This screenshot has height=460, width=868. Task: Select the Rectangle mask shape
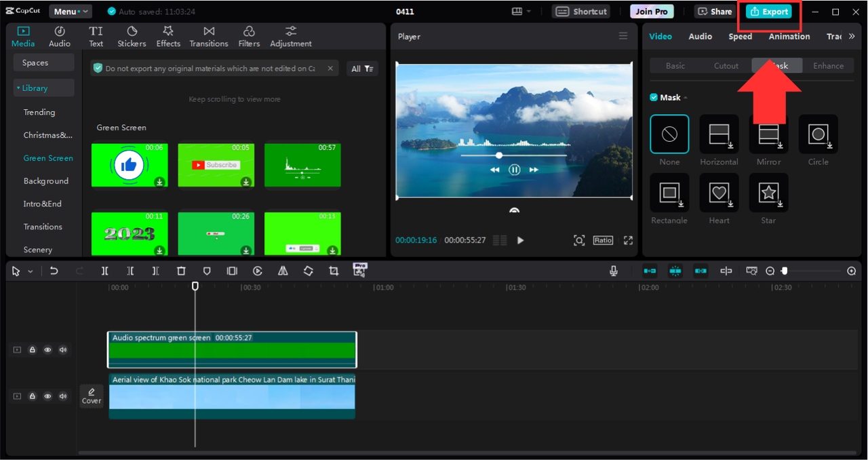(x=670, y=193)
